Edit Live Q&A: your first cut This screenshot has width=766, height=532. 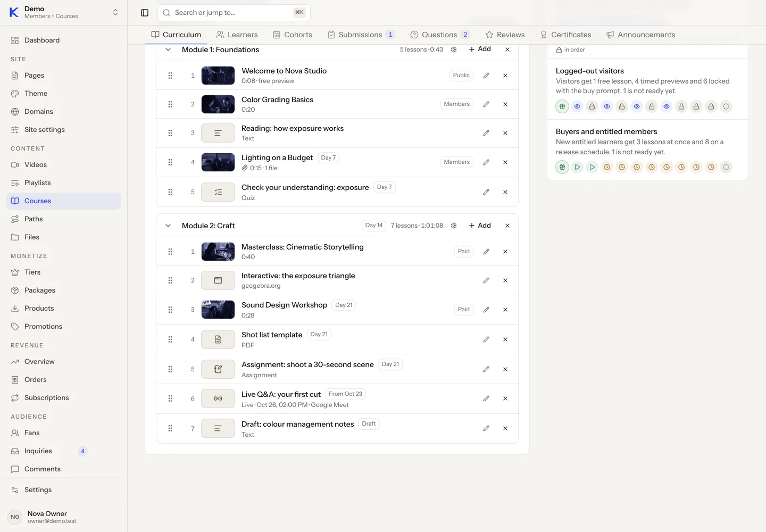point(486,398)
